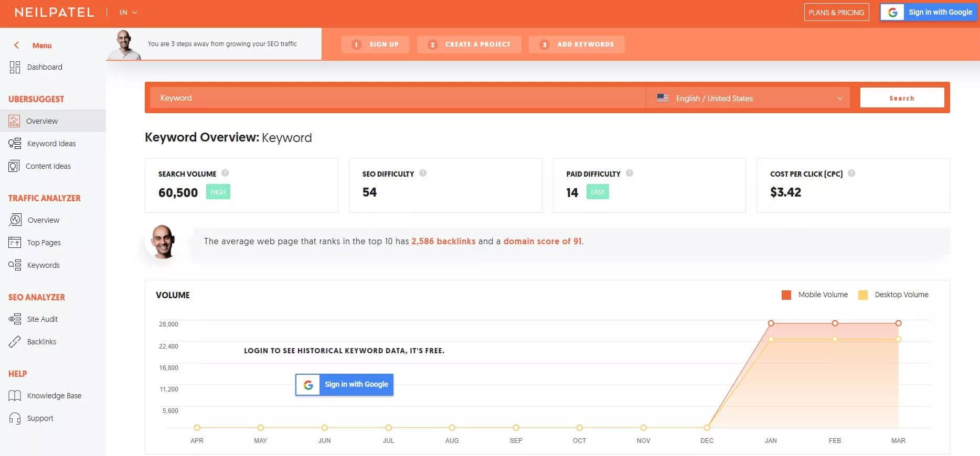
Task: Click the JAN mobile volume data point
Action: [771, 323]
